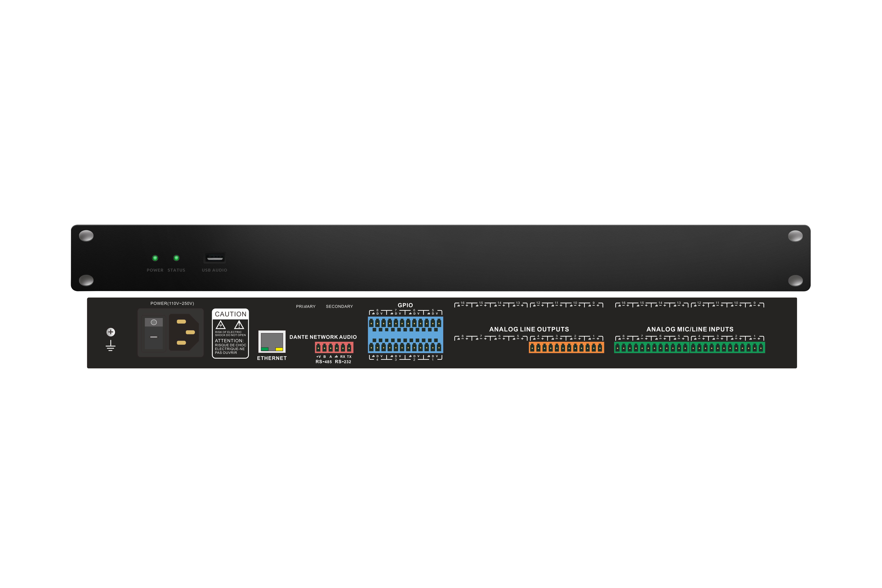Click the bottom-left front panel rack screw
The width and height of the screenshot is (882, 588).
[x=86, y=280]
